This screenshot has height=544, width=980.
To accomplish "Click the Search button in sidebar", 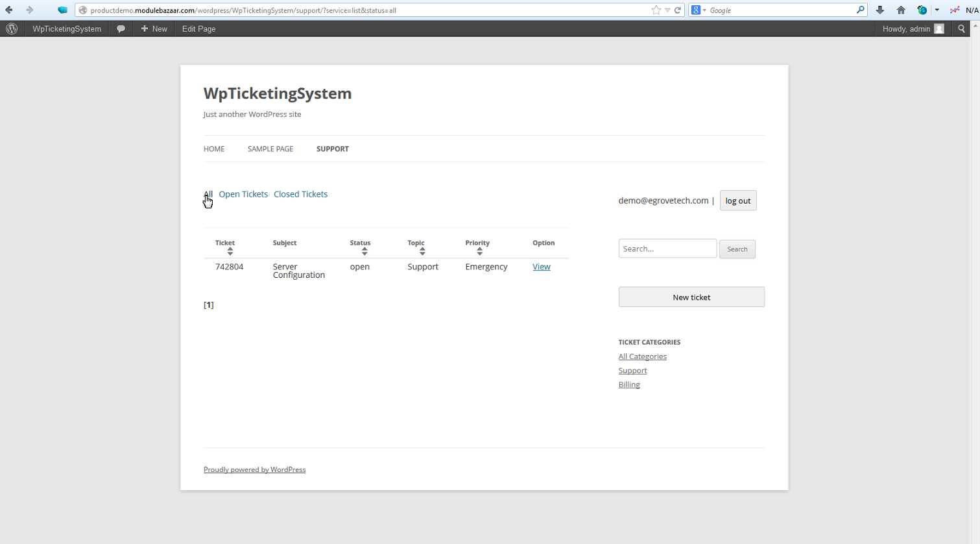I will 737,249.
